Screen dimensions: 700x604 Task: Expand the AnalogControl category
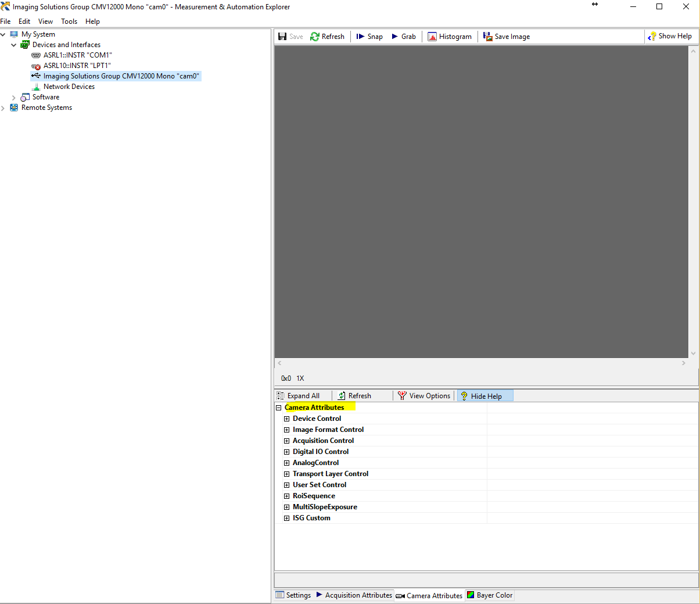(x=286, y=463)
